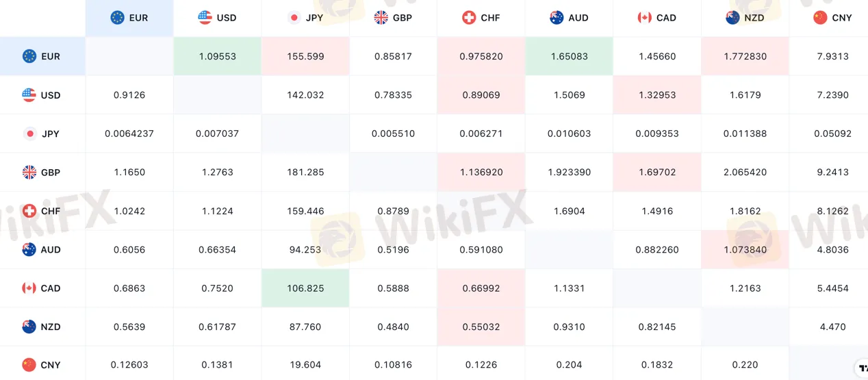868x380 pixels.
Task: Click the Australian flag icon in the top header
Action: [557, 18]
